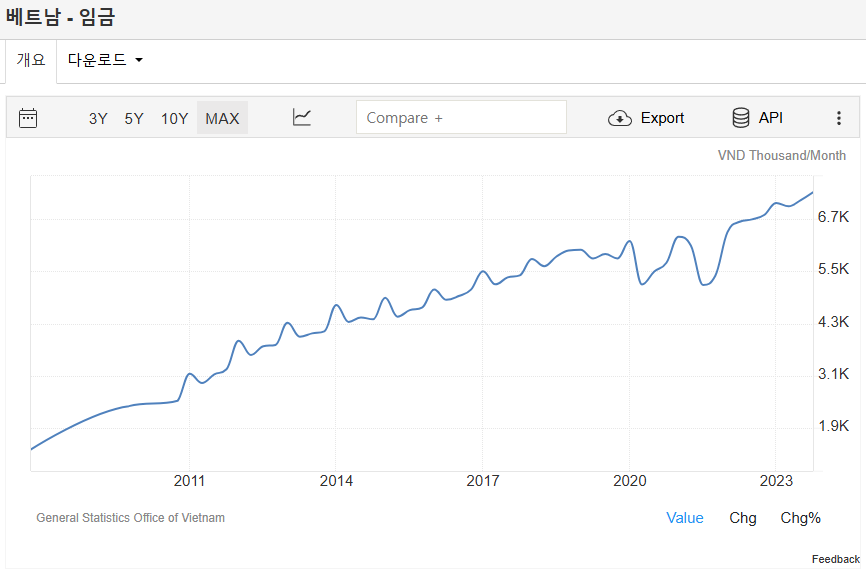Open the API access link

click(770, 118)
